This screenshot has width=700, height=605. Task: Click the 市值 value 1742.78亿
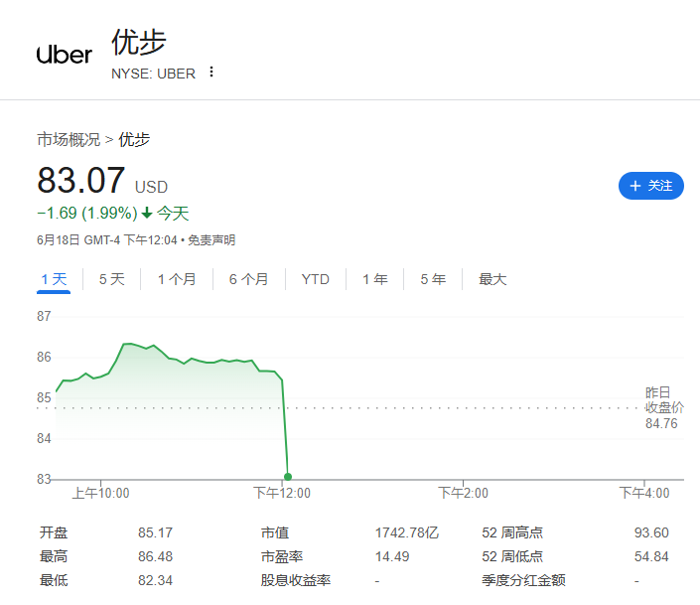407,532
